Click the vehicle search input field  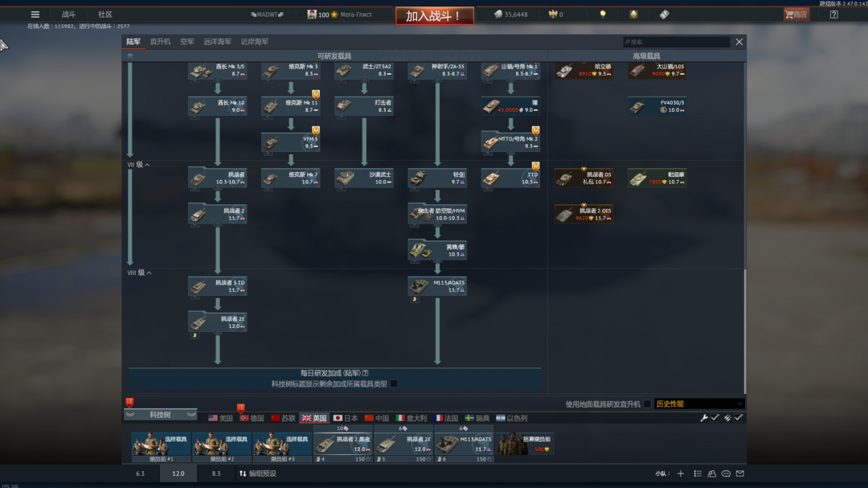pyautogui.click(x=676, y=42)
